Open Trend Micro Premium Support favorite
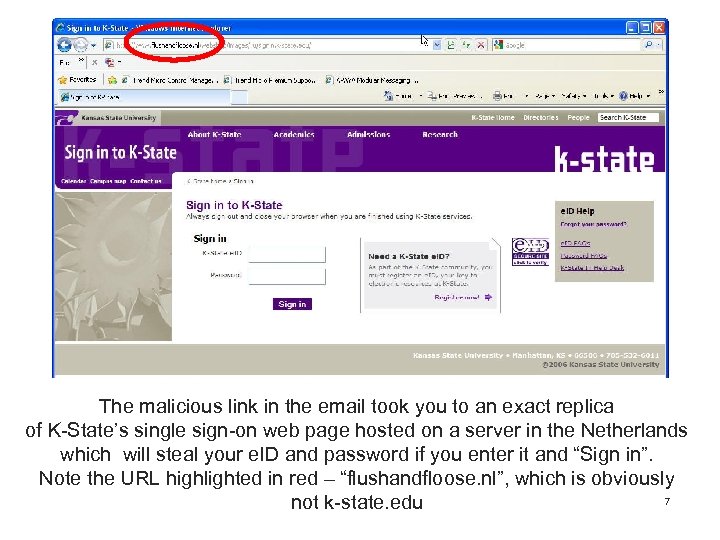 pos(269,80)
